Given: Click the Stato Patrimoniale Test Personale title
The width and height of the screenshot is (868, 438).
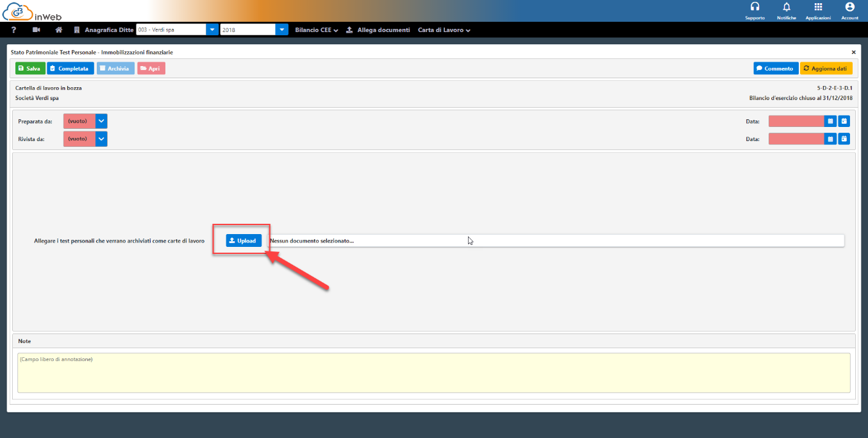Looking at the screenshot, I should pyautogui.click(x=92, y=52).
